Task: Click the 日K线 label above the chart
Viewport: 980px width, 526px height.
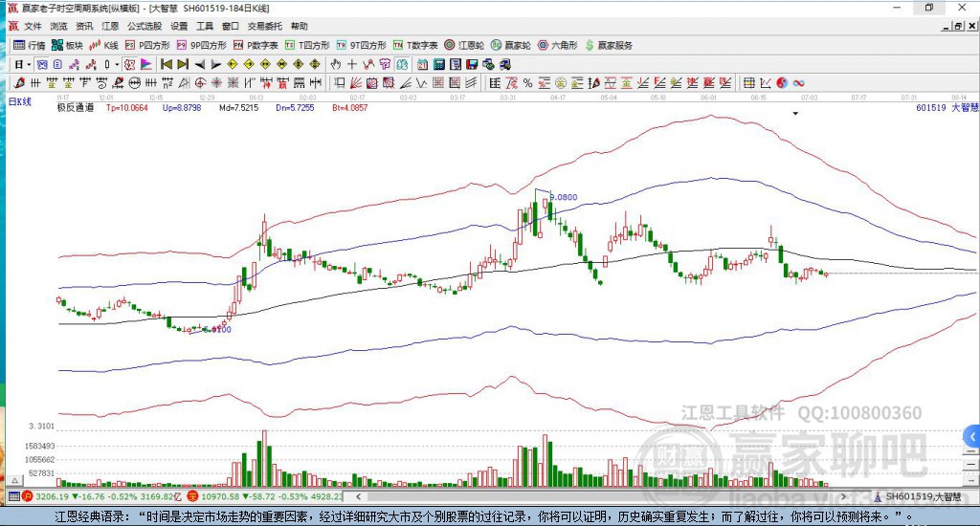Action: pos(19,99)
